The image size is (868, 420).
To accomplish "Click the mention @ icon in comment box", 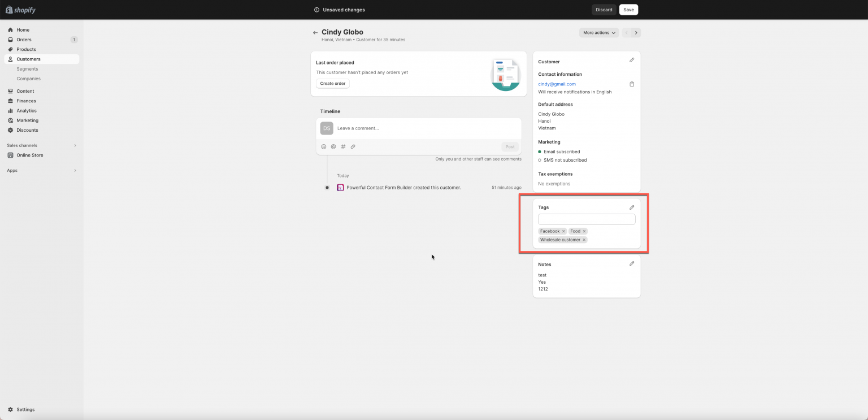I will 333,147.
